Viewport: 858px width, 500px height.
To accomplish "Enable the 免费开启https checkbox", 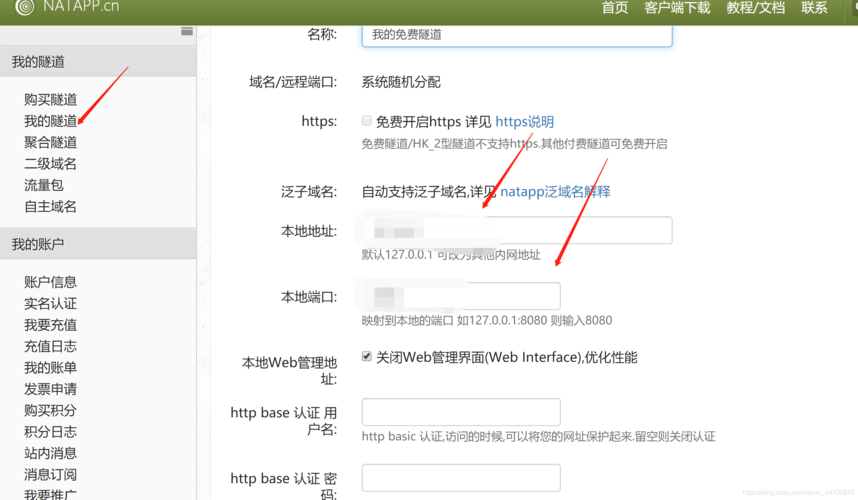I will point(367,120).
